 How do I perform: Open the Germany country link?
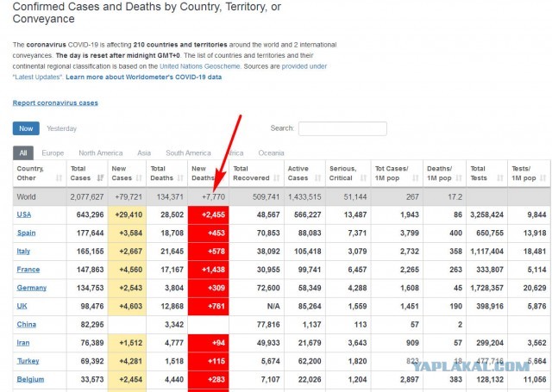coord(32,288)
